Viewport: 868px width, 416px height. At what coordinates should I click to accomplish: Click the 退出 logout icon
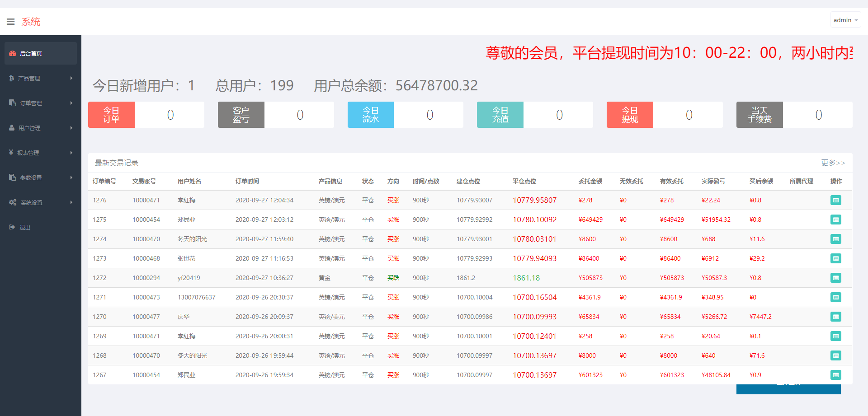[x=12, y=227]
